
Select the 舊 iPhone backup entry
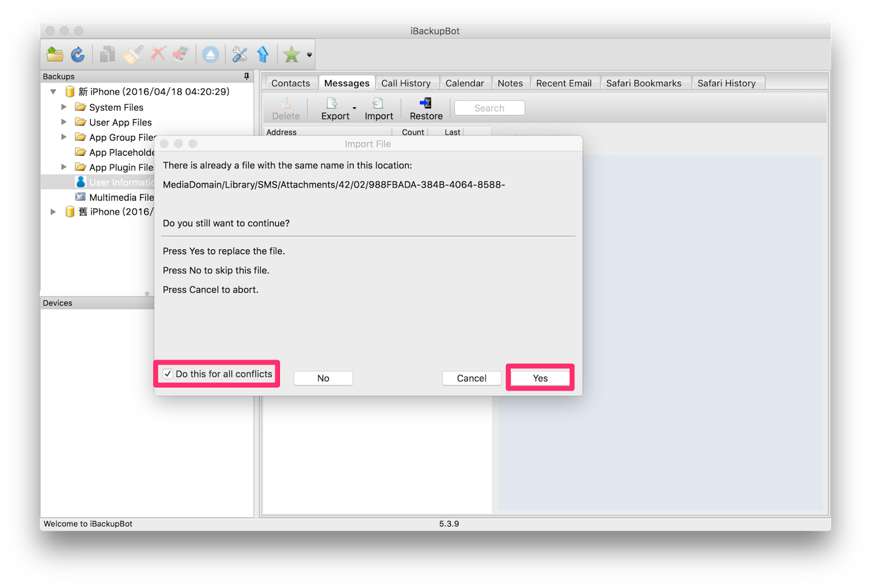(115, 212)
